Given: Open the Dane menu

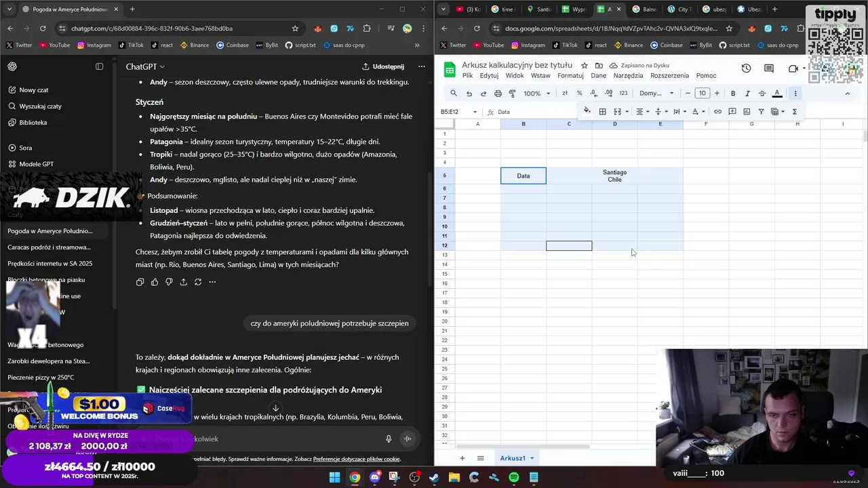Looking at the screenshot, I should (598, 75).
